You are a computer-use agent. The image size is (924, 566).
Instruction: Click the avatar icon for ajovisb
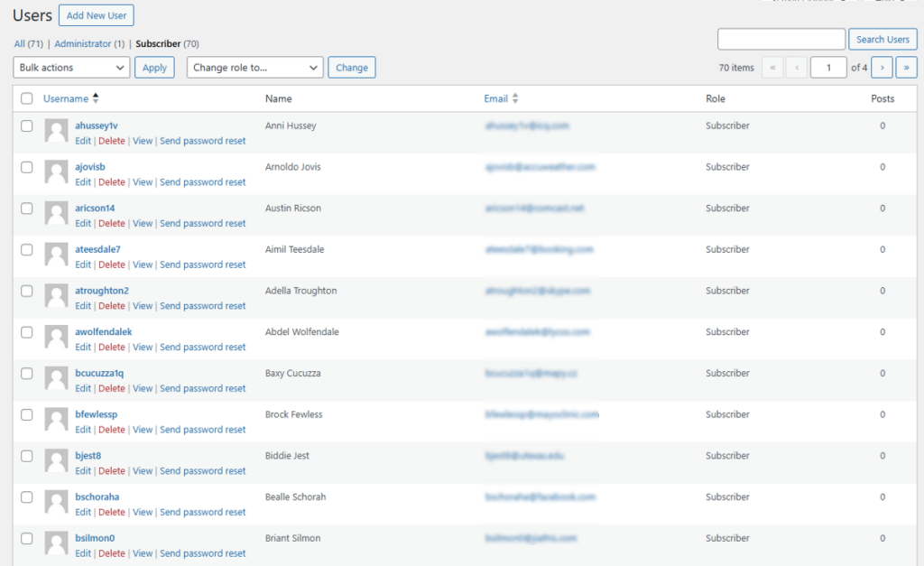57,172
